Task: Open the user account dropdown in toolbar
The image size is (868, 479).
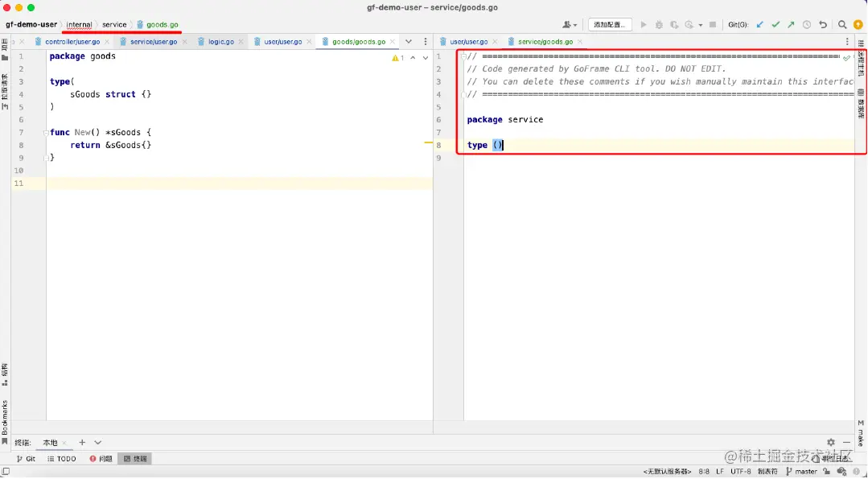Action: 569,25
